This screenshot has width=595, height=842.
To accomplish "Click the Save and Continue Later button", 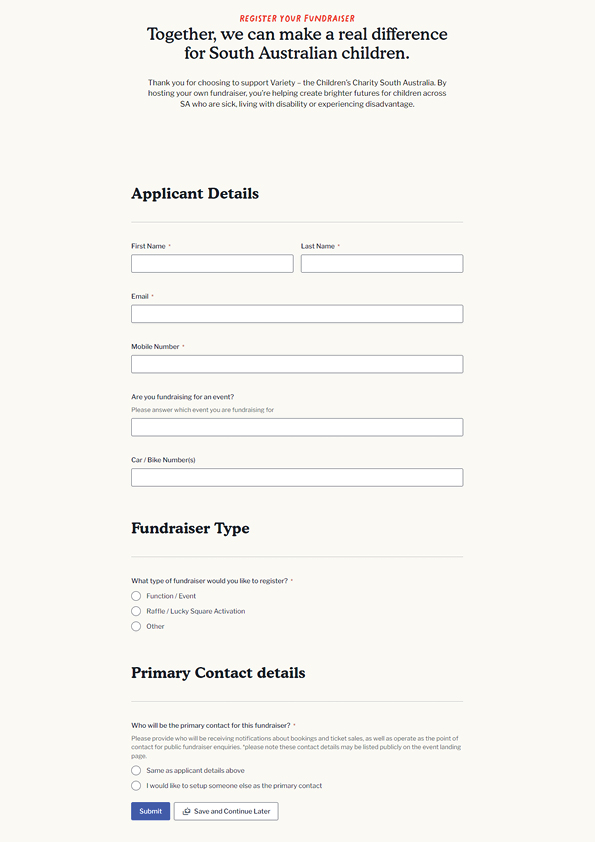I will 226,811.
